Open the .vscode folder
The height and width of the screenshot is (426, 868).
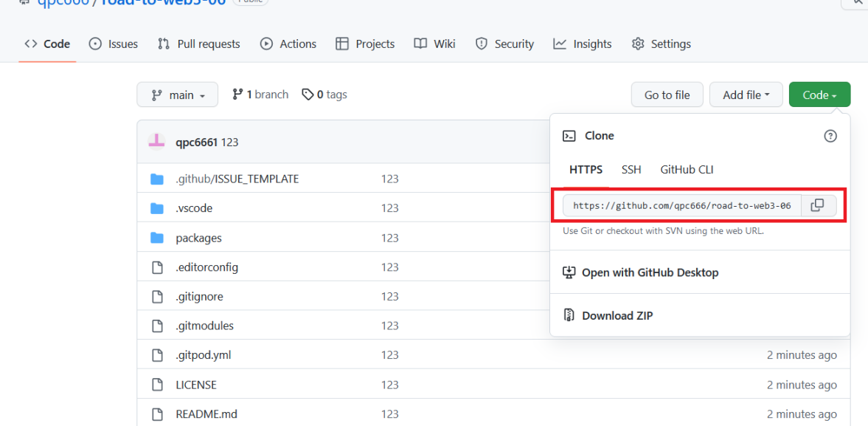point(194,208)
